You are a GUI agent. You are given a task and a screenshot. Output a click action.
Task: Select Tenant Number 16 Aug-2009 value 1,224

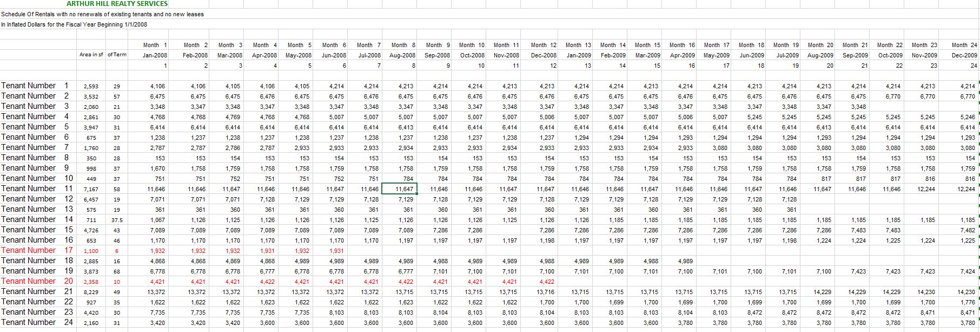pyautogui.click(x=824, y=240)
